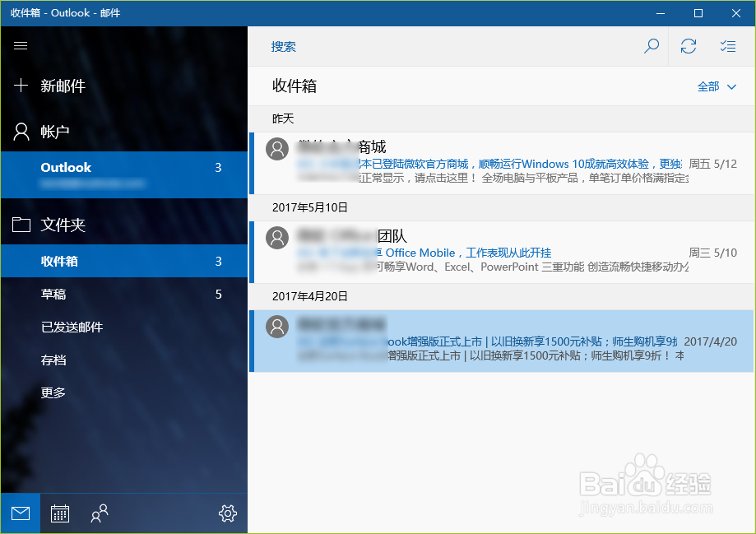756x534 pixels.
Task: Click the magnifier search icon
Action: 652,46
